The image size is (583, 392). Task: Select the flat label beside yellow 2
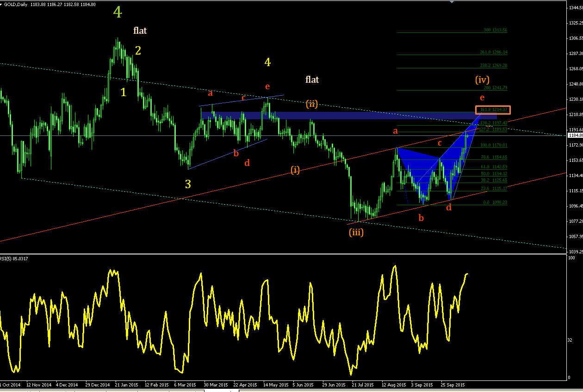[x=140, y=31]
